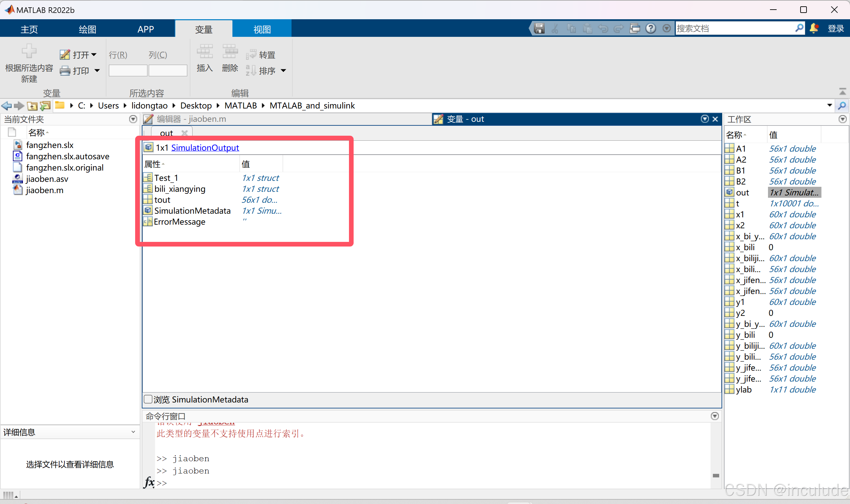Click the search icon in documentation box
This screenshot has height=504, width=850.
[x=799, y=28]
